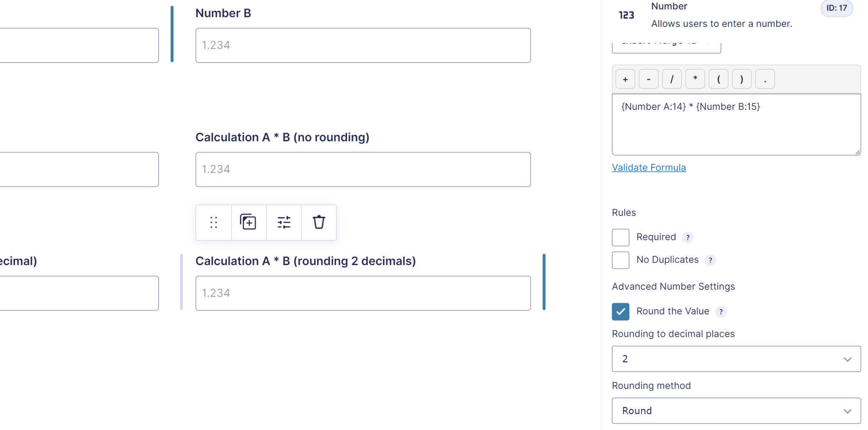This screenshot has width=868, height=430.
Task: Insert opening parenthesis into formula
Action: pos(718,79)
